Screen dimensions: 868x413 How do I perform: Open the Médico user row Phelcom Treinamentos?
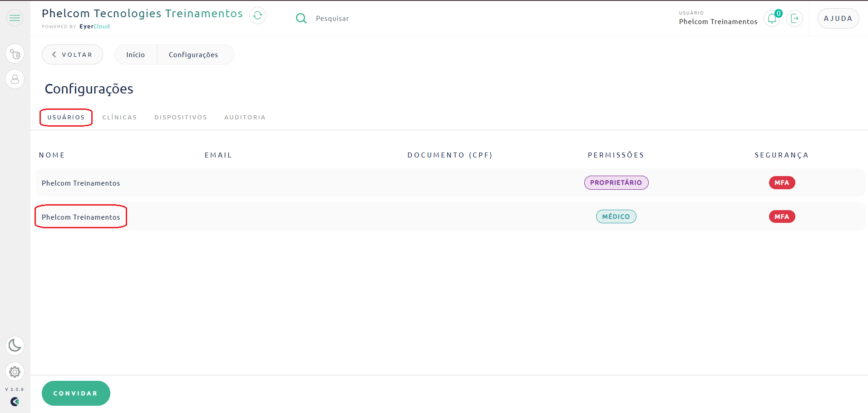tap(81, 217)
